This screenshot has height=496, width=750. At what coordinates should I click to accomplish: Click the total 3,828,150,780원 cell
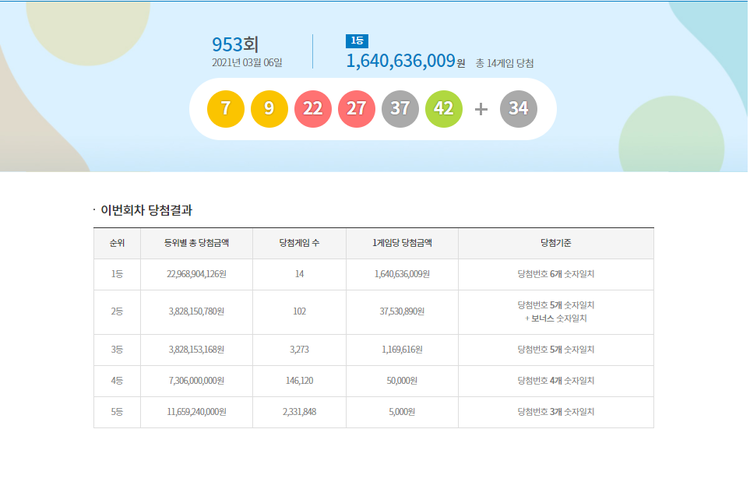click(197, 311)
